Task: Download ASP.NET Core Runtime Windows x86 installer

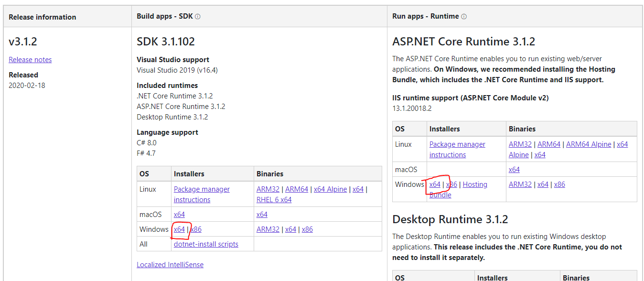Action: (x=452, y=184)
